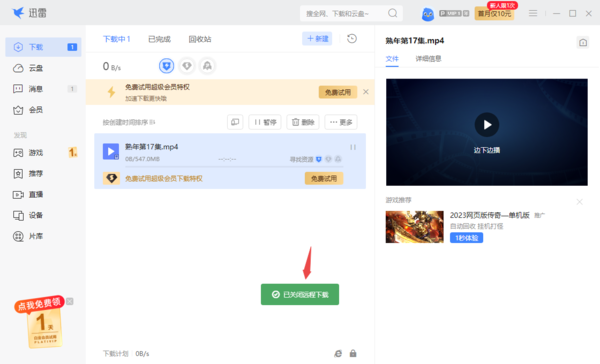The height and width of the screenshot is (364, 600).
Task: Pause the 熟年第17集.mp4 task via row icon
Action: pos(353,147)
